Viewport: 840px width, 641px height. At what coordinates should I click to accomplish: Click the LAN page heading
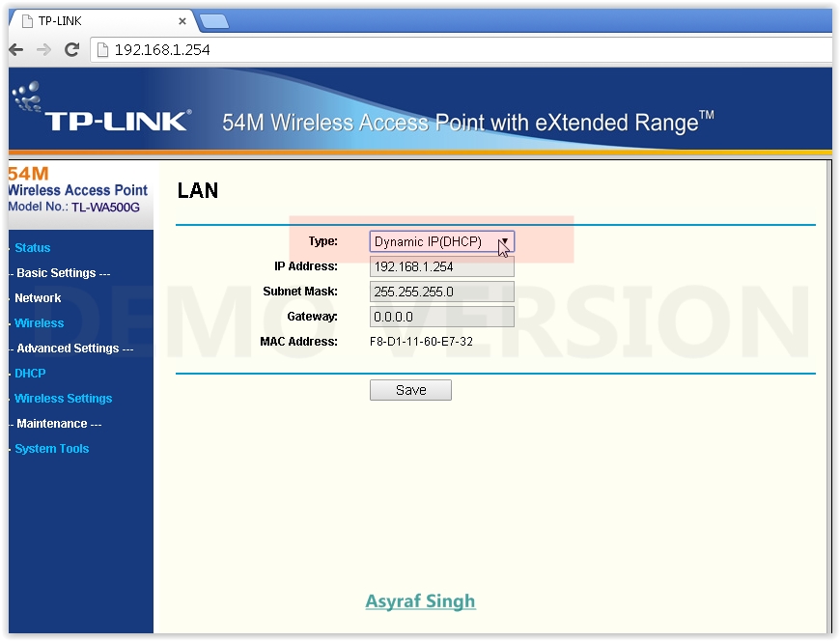click(198, 190)
